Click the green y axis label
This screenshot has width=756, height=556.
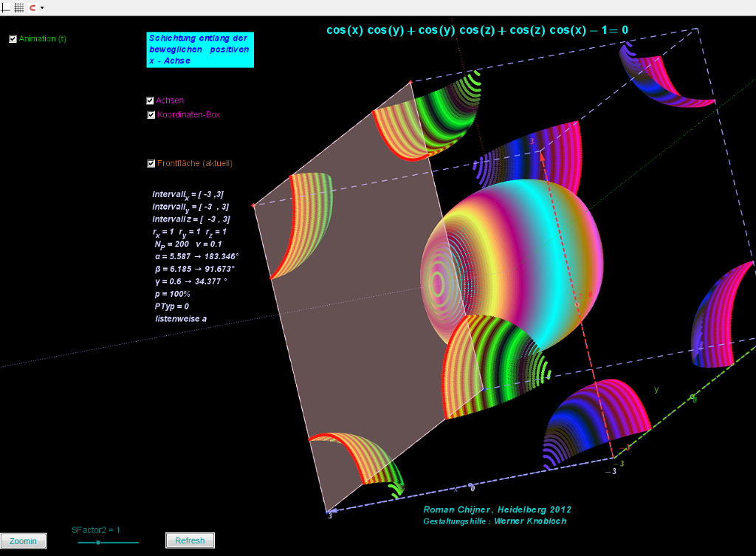click(656, 389)
